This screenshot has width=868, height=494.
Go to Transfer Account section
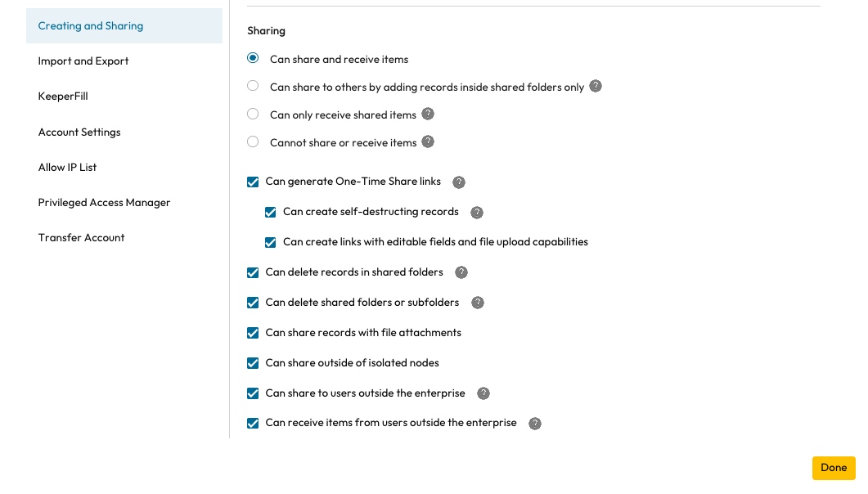tap(82, 238)
